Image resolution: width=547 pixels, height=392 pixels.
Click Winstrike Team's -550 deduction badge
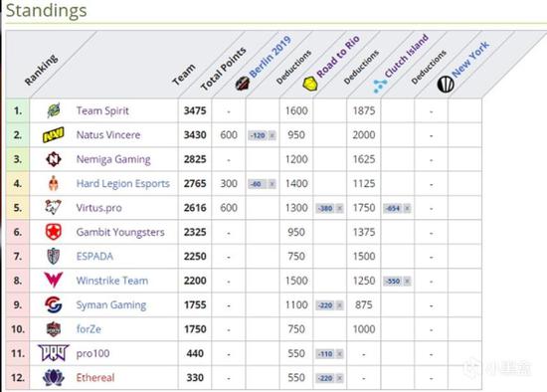click(397, 281)
